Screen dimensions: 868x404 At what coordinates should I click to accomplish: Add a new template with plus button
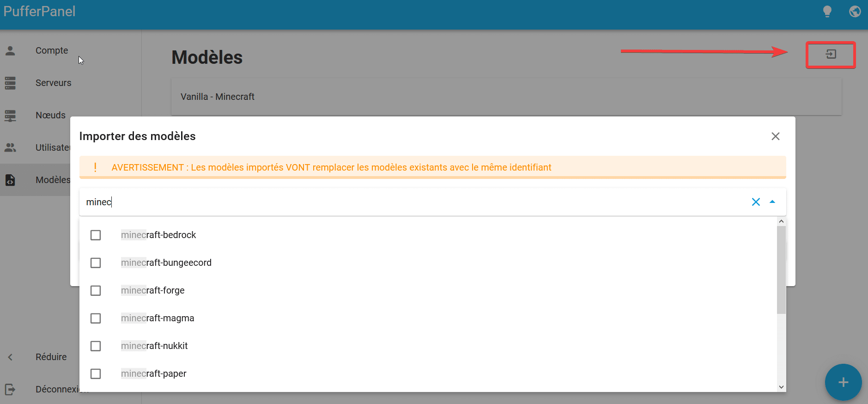pyautogui.click(x=844, y=382)
